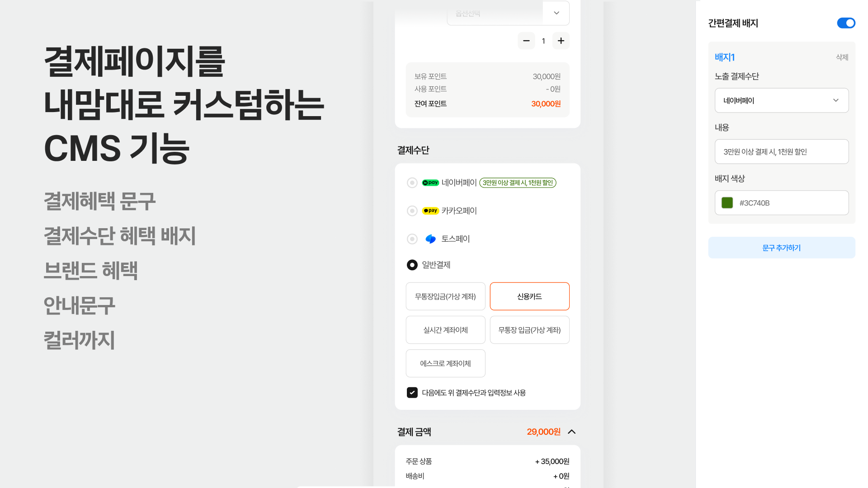This screenshot has width=868, height=488.
Task: Click the 문구 추가하기 button
Action: pos(782,248)
